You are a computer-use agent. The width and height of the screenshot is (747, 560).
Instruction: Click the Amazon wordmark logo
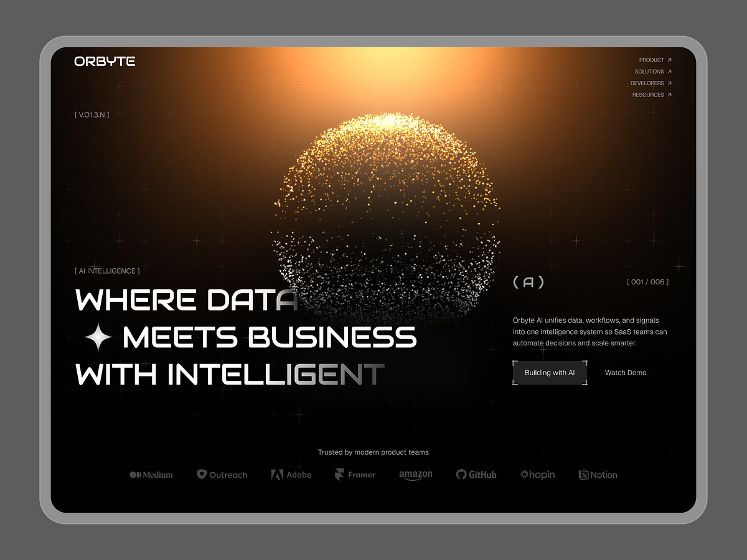pos(415,474)
